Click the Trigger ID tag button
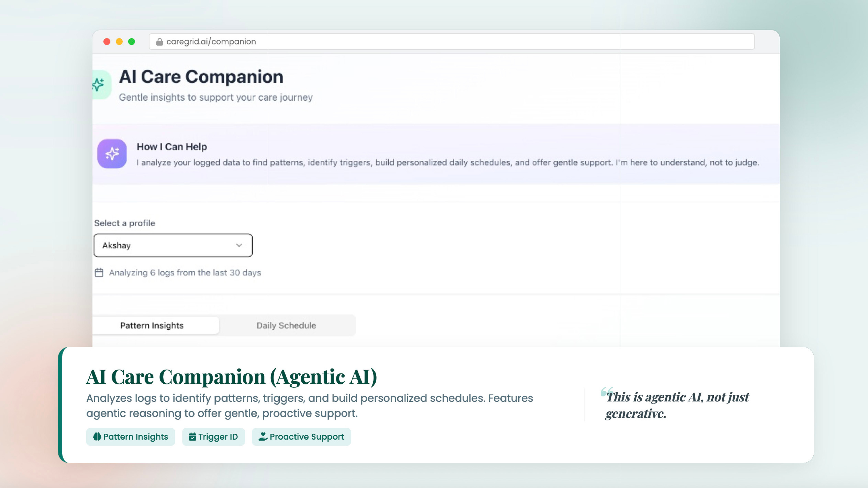The width and height of the screenshot is (868, 488). (214, 437)
